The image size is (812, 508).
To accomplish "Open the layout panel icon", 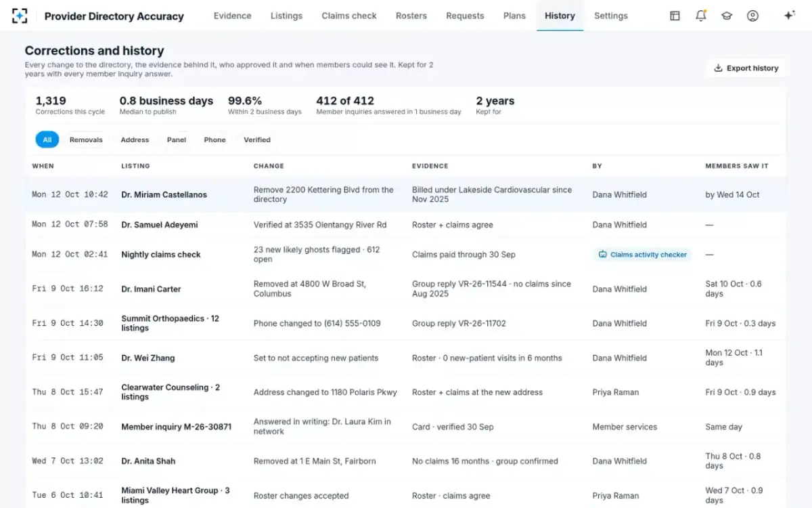I will tap(675, 16).
